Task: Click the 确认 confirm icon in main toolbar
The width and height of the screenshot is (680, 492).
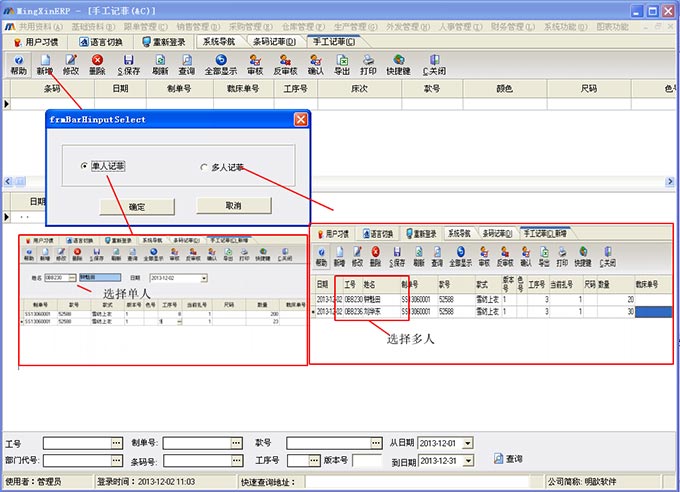Action: click(x=315, y=65)
